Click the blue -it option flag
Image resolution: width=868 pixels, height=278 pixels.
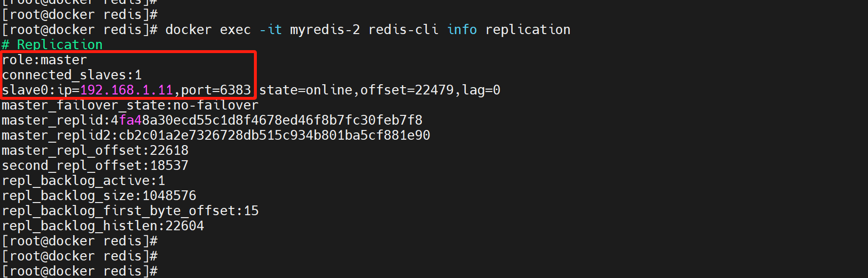click(270, 30)
